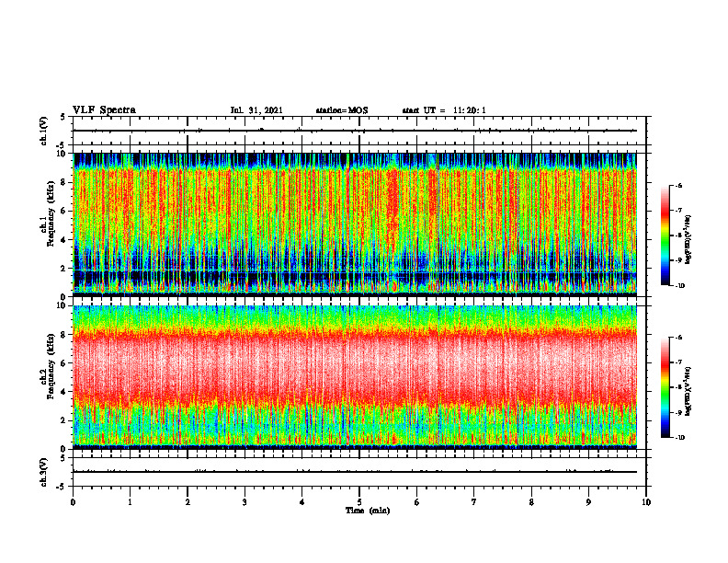Click the "VLF Spectra" plot title

pos(104,110)
